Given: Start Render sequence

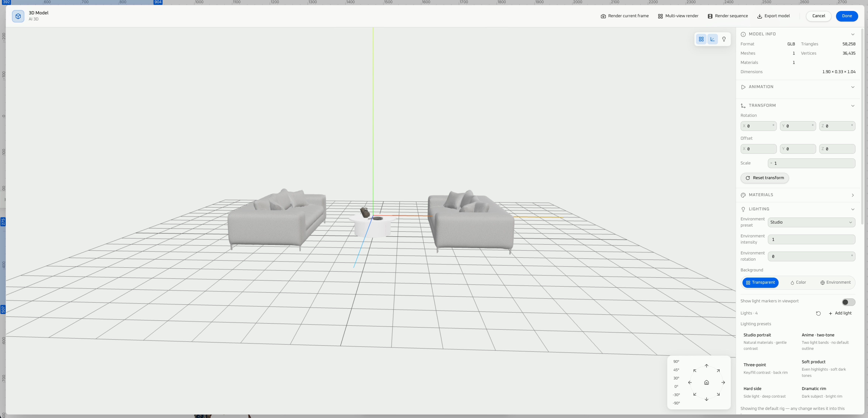Looking at the screenshot, I should 728,16.
